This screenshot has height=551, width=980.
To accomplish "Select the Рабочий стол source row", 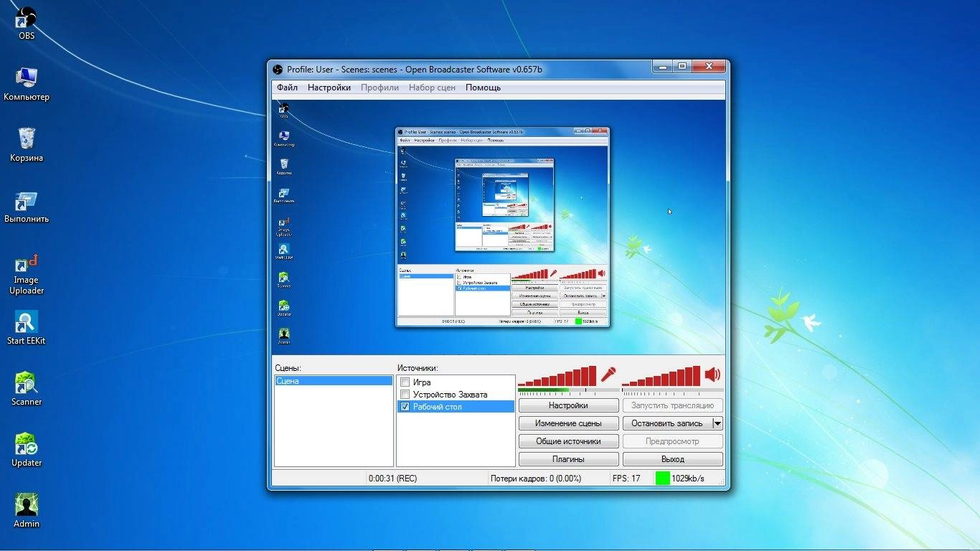I will (x=456, y=407).
